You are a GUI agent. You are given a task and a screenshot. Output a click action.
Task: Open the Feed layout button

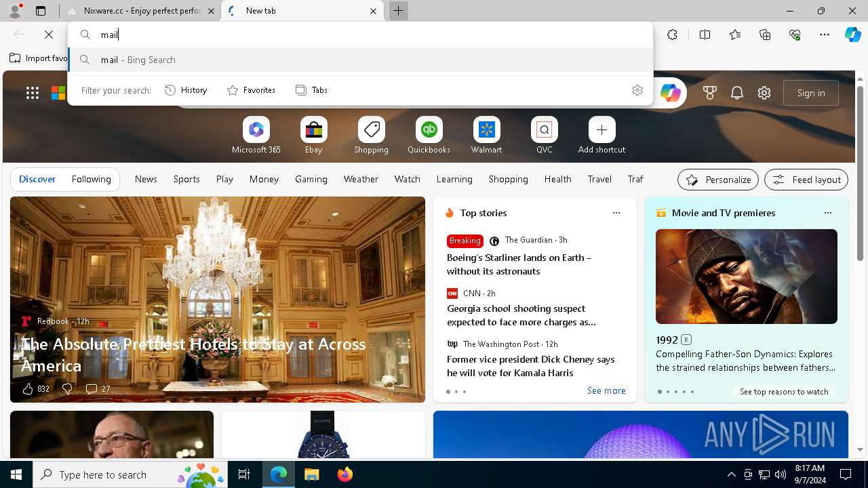(806, 180)
